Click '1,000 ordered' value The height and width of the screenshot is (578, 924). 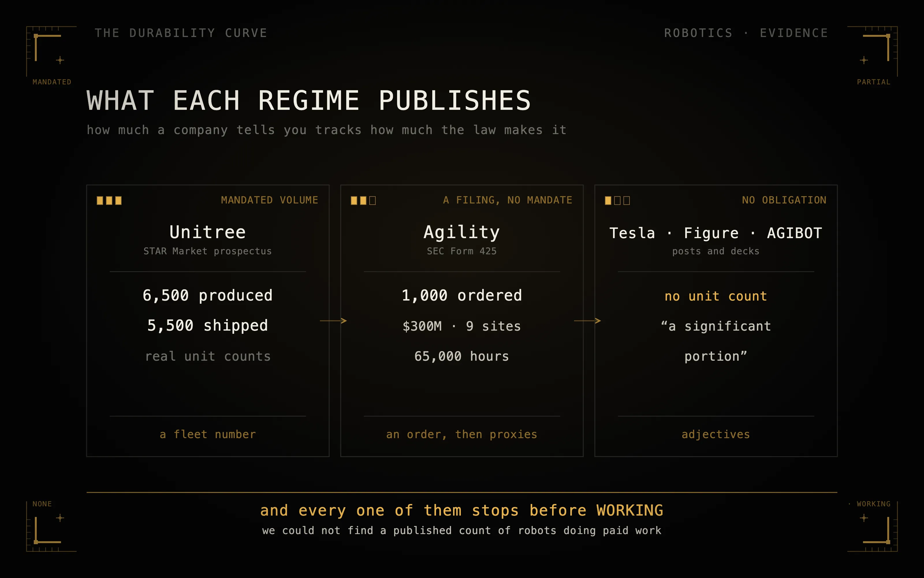(x=462, y=295)
